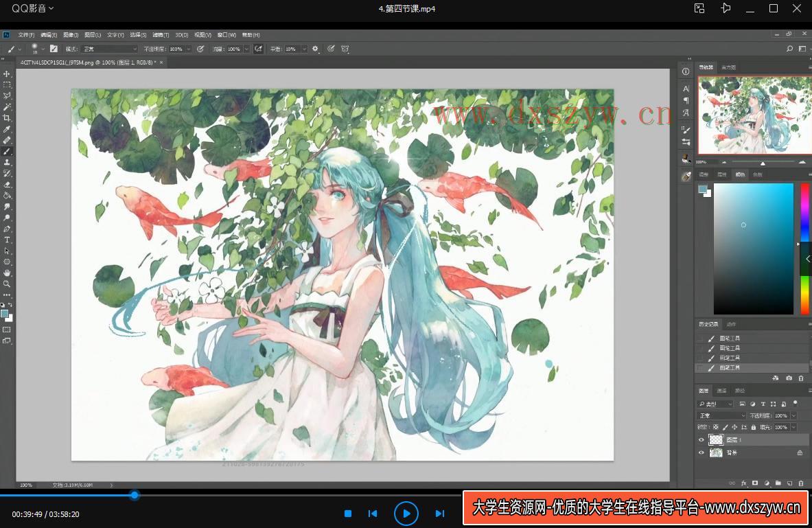Toggle lock all padlock in Layers panel

coord(754,428)
